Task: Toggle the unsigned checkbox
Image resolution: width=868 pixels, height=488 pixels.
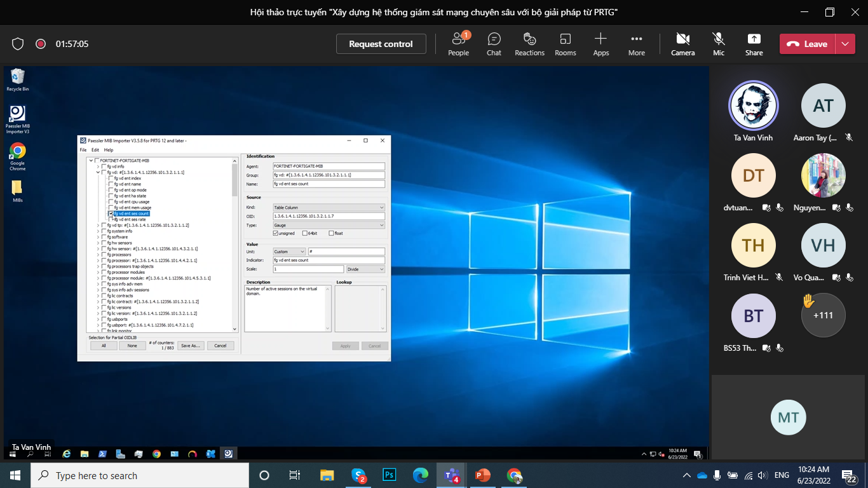Action: click(275, 233)
